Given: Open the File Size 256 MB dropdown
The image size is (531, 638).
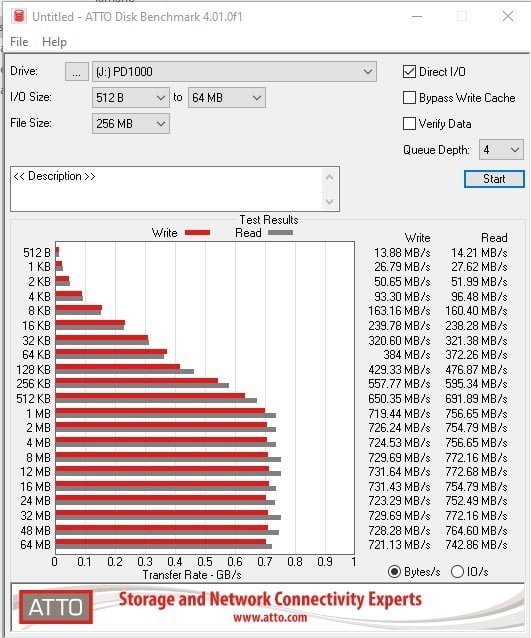Looking at the screenshot, I should coord(131,124).
